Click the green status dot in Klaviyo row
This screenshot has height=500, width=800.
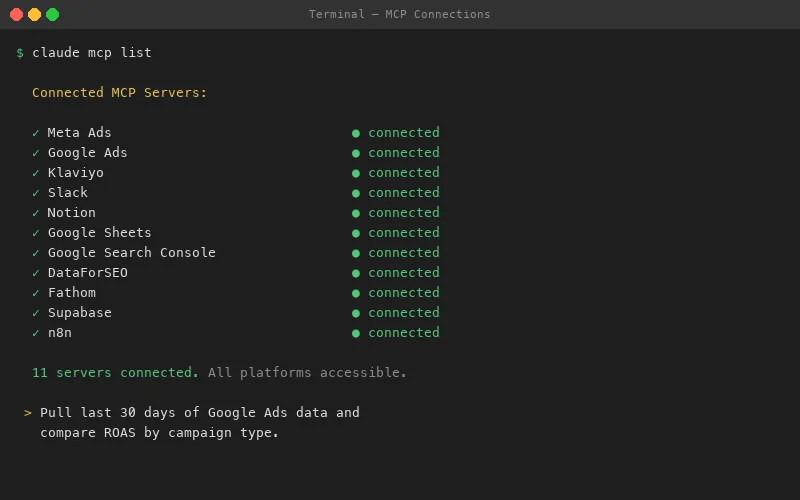point(356,173)
